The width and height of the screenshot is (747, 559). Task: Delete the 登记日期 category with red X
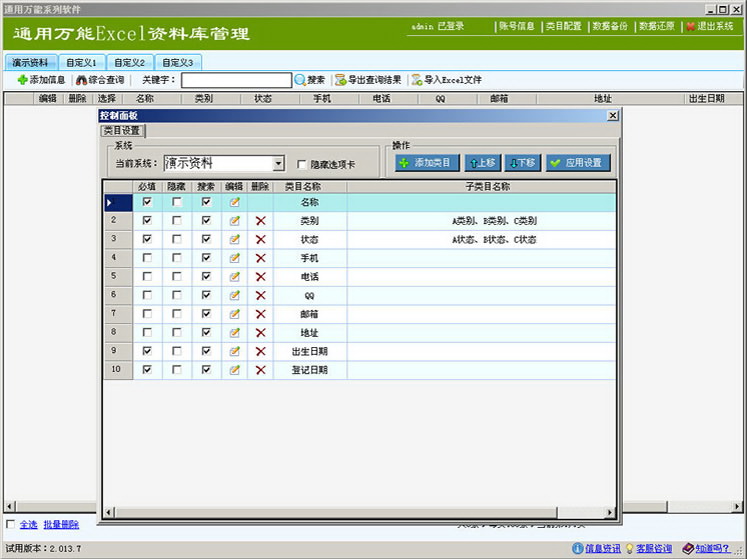click(261, 370)
